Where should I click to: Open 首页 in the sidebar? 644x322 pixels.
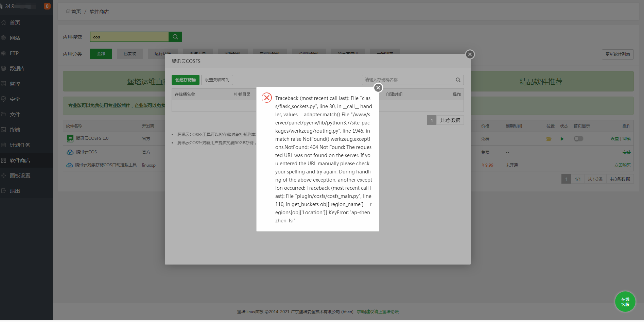26,22
